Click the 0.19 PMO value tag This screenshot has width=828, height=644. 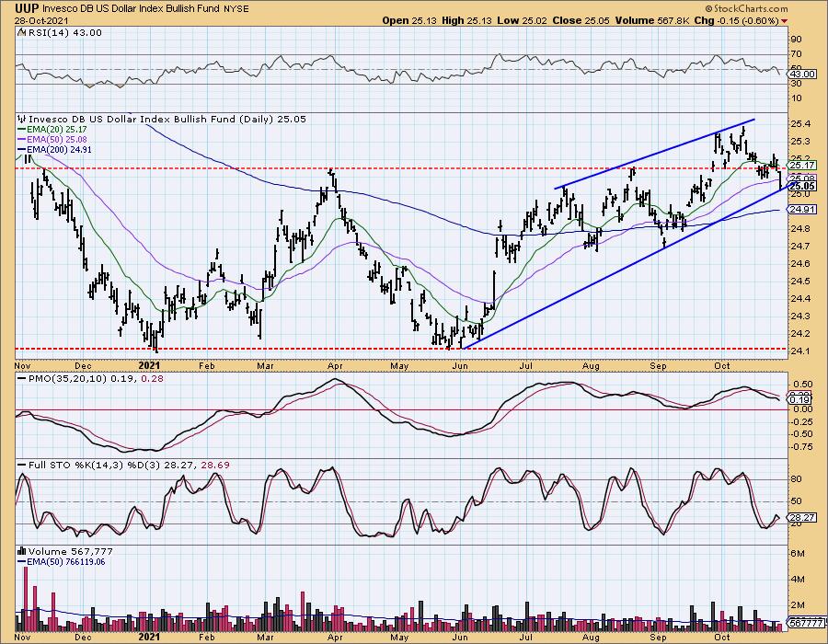801,400
